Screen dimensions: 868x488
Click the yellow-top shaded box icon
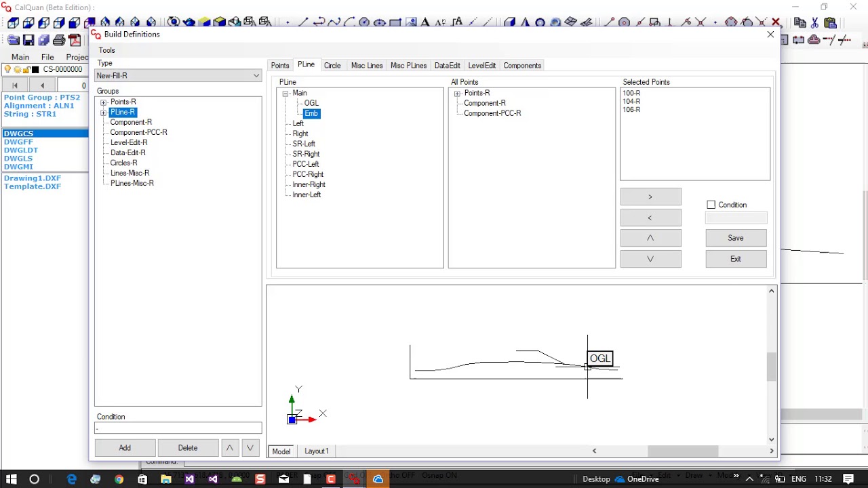(204, 22)
